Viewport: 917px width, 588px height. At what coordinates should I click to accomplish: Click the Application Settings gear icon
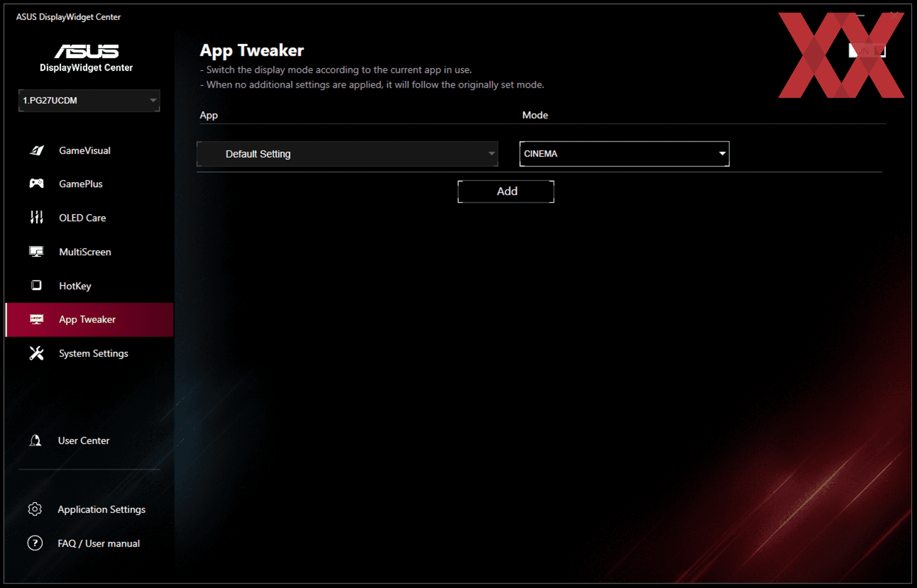coord(35,509)
